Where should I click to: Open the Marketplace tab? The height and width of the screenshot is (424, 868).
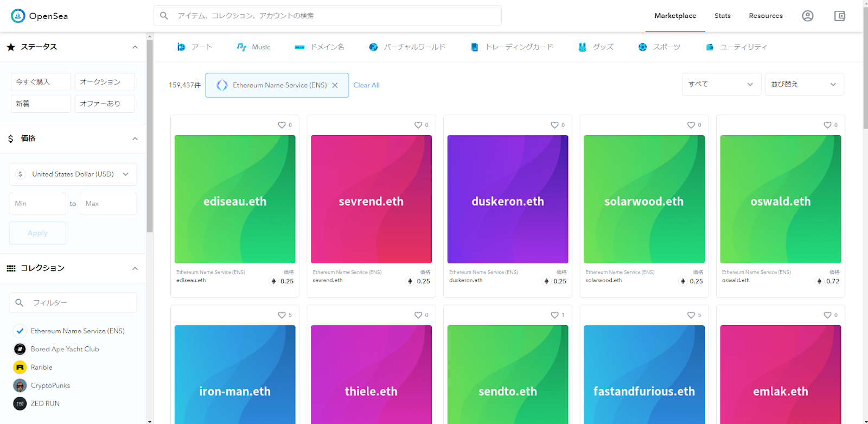coord(675,16)
